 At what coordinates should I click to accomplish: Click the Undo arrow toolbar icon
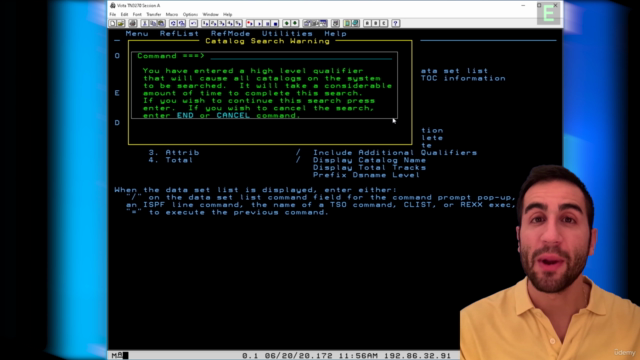(x=193, y=23)
